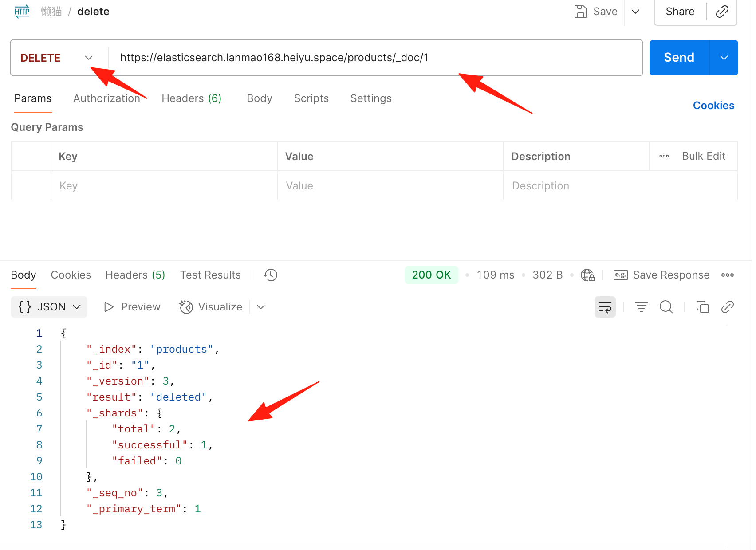Open the Visualize response view
The image size is (756, 550).
pos(211,307)
